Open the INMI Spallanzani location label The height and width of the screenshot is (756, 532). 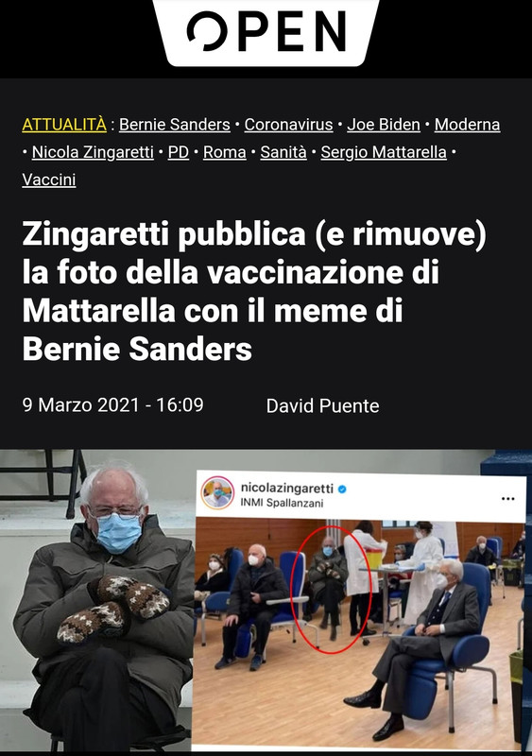point(282,503)
